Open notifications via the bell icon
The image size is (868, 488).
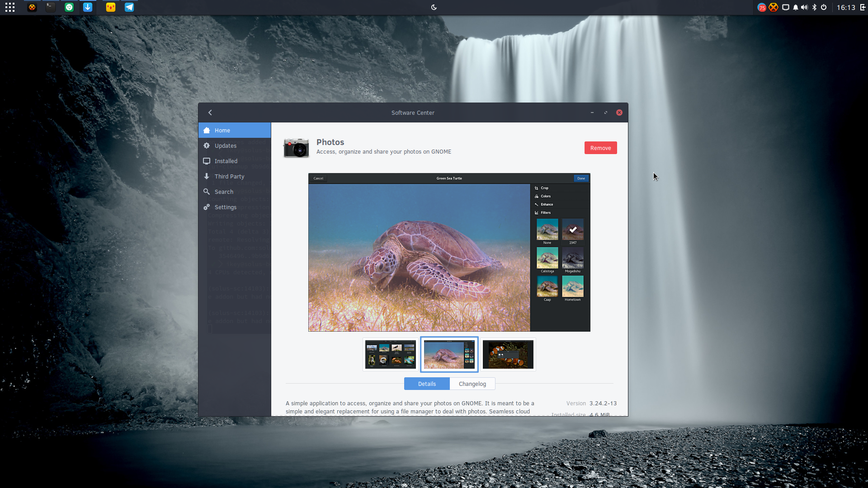click(x=796, y=7)
